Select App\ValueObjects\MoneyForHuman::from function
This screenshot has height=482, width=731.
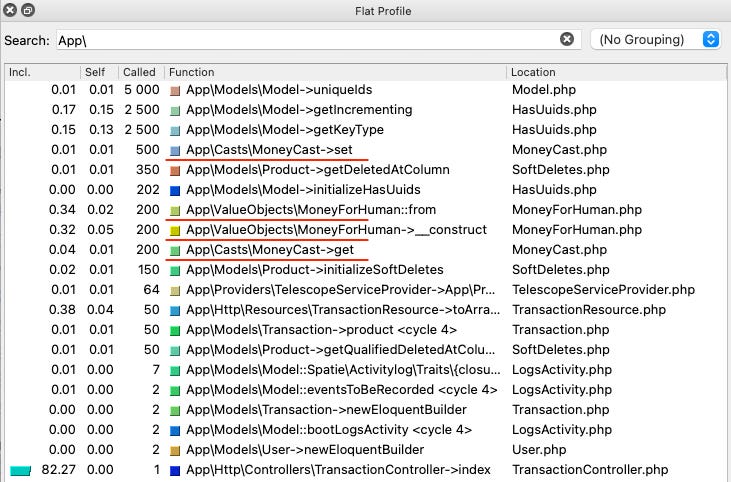coord(311,210)
